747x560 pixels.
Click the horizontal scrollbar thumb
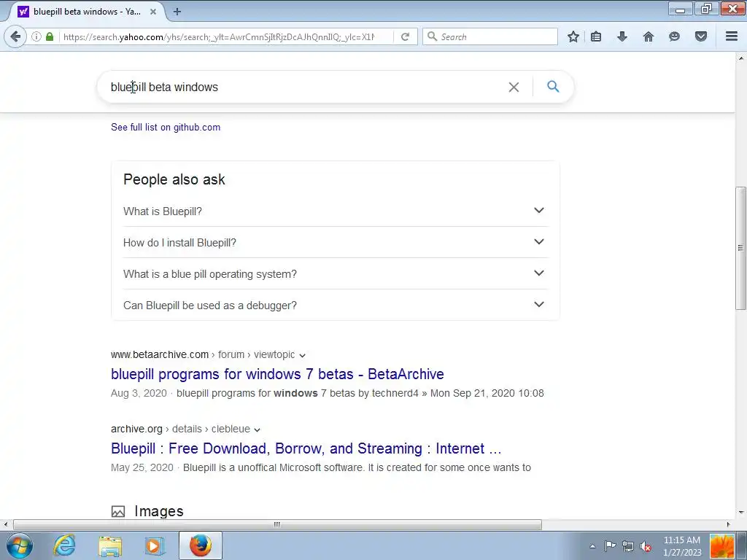coord(276,524)
